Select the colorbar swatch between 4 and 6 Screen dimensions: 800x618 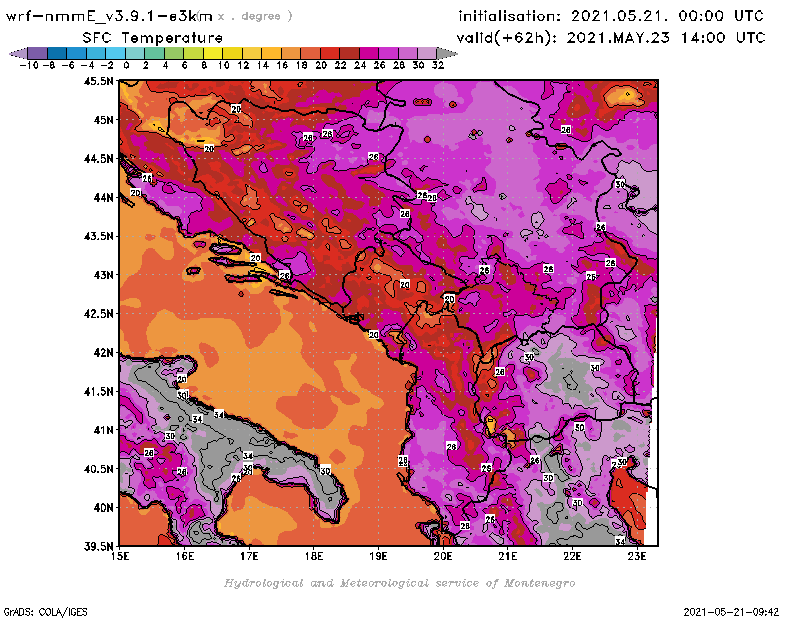coord(174,53)
